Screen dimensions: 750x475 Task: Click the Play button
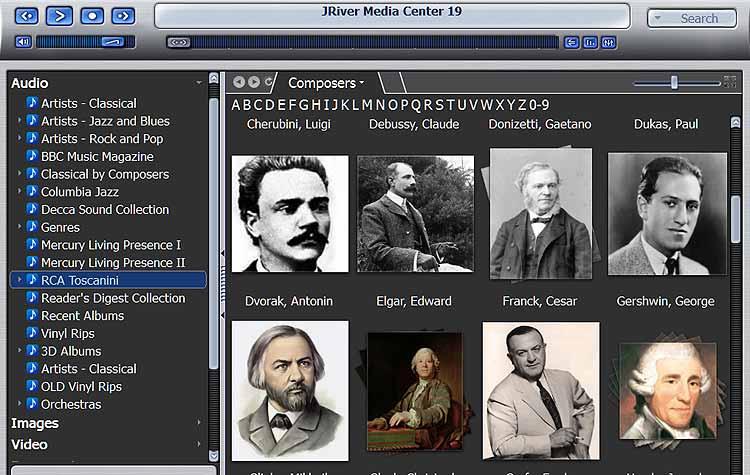59,16
